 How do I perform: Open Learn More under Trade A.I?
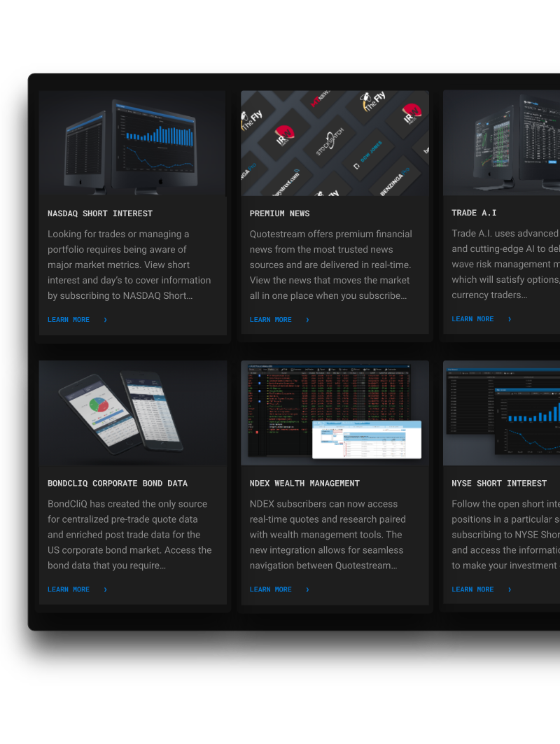[473, 319]
